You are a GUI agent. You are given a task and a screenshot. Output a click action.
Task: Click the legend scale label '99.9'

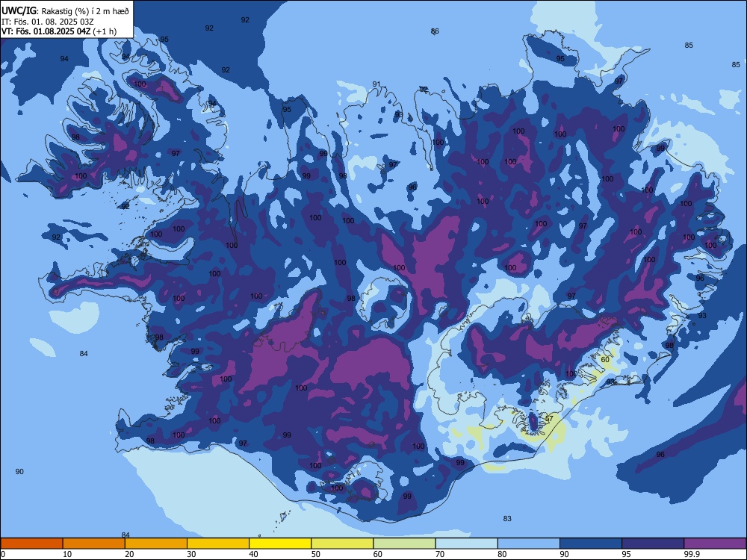click(692, 554)
